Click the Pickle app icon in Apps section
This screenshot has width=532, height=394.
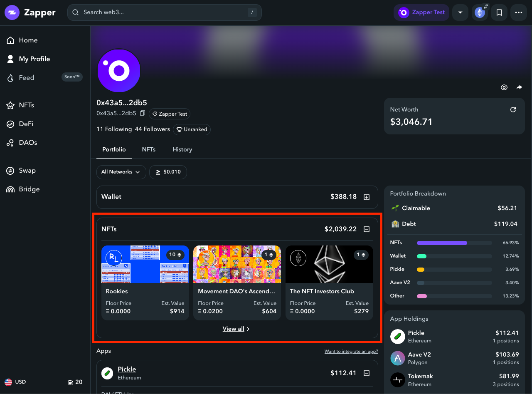click(107, 373)
